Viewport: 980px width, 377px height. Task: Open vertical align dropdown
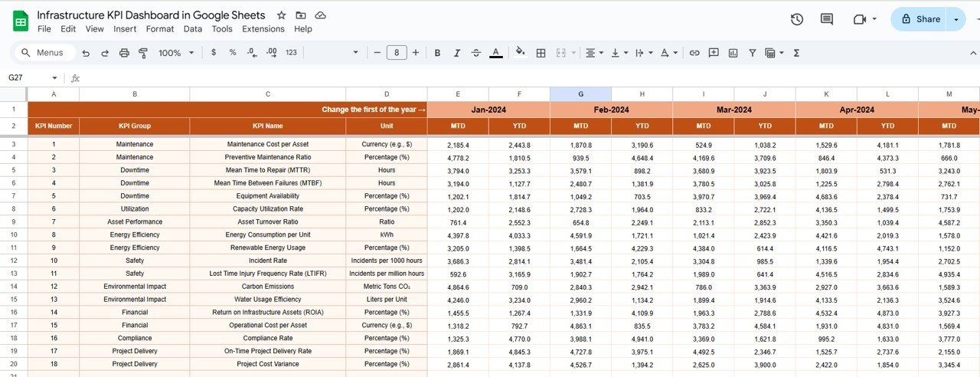620,53
